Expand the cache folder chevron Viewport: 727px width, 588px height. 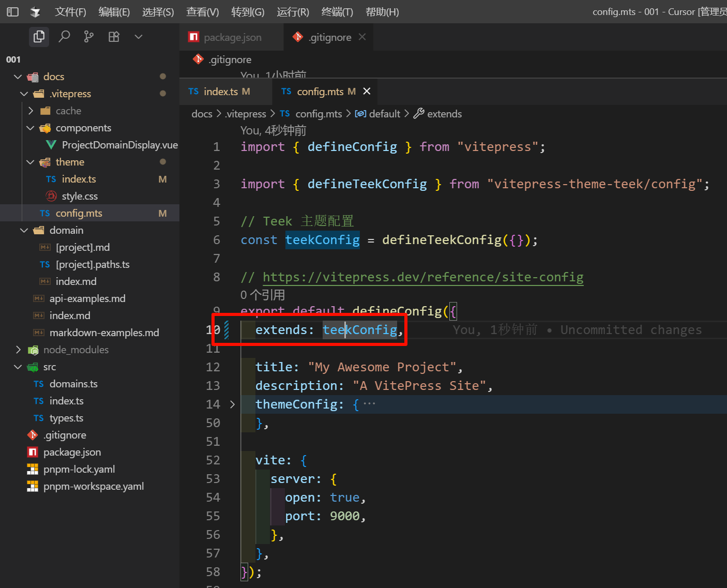coord(31,111)
